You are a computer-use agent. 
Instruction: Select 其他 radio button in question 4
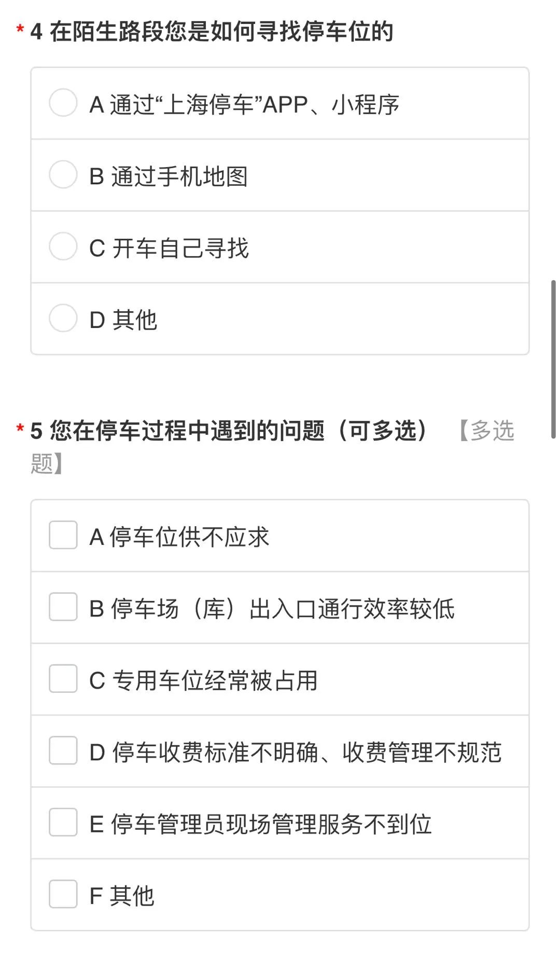tap(63, 318)
